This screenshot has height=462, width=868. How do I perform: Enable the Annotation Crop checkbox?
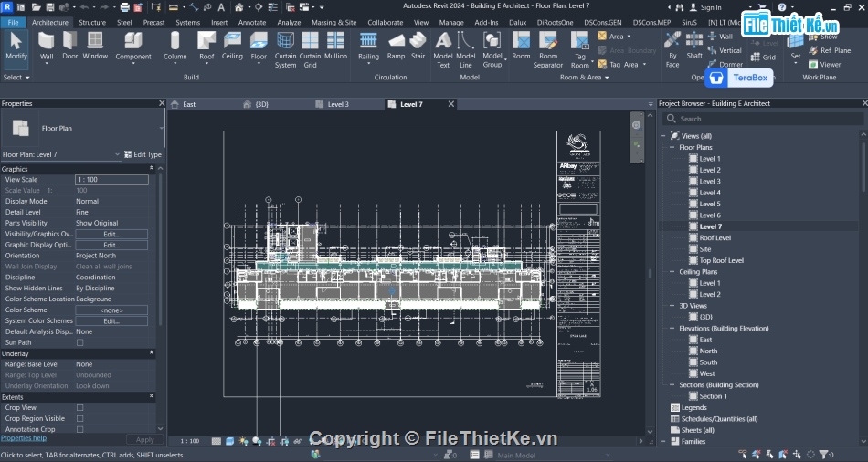coord(80,429)
